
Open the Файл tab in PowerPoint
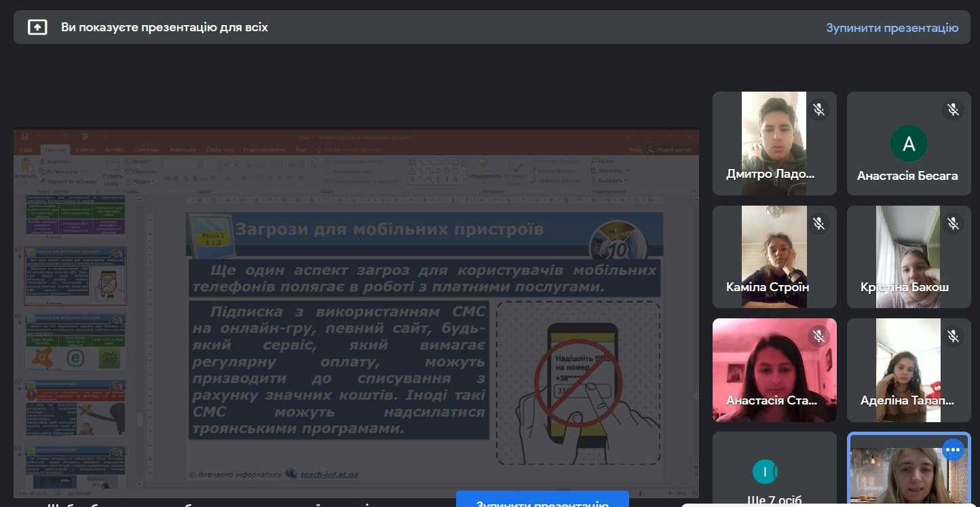click(x=26, y=149)
